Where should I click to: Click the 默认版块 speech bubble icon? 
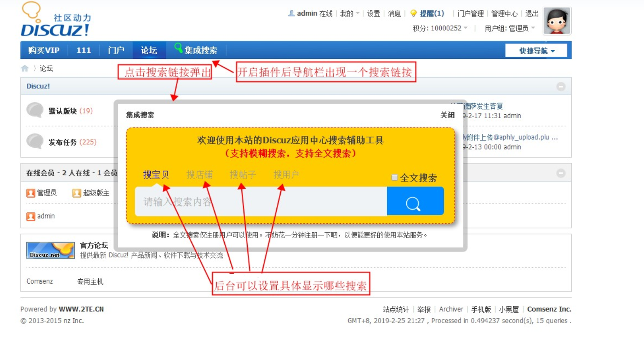35,110
